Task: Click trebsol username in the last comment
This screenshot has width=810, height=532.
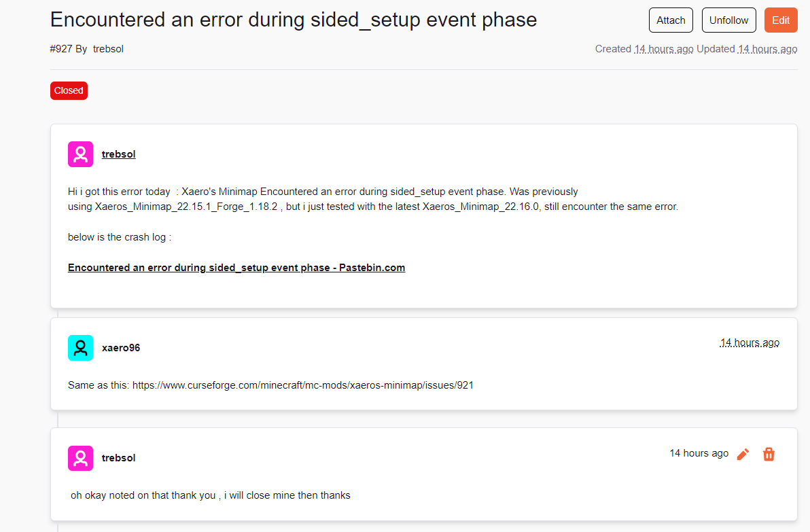Action: click(118, 458)
